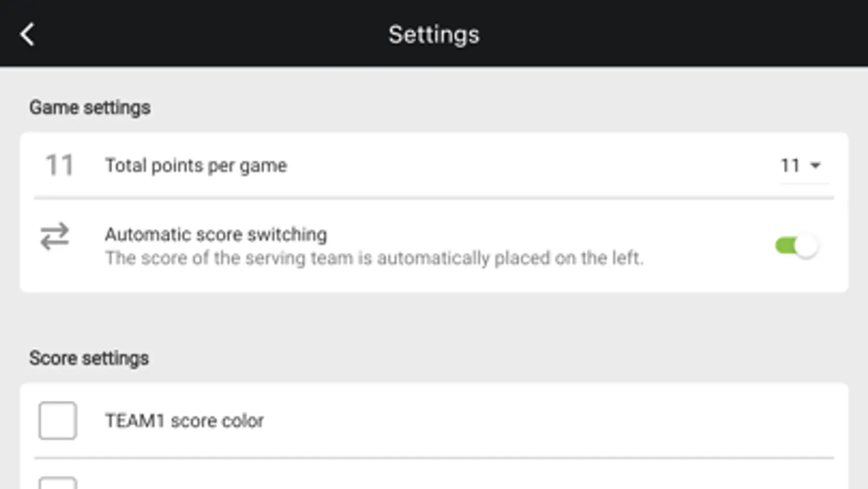Click the partially visible second color swatch
The image size is (868, 489).
tap(58, 482)
